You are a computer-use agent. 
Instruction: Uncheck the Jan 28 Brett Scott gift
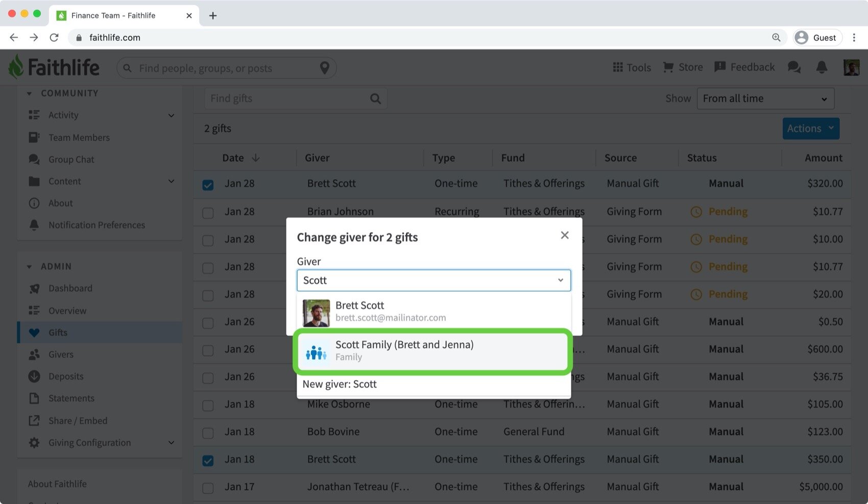coord(208,185)
